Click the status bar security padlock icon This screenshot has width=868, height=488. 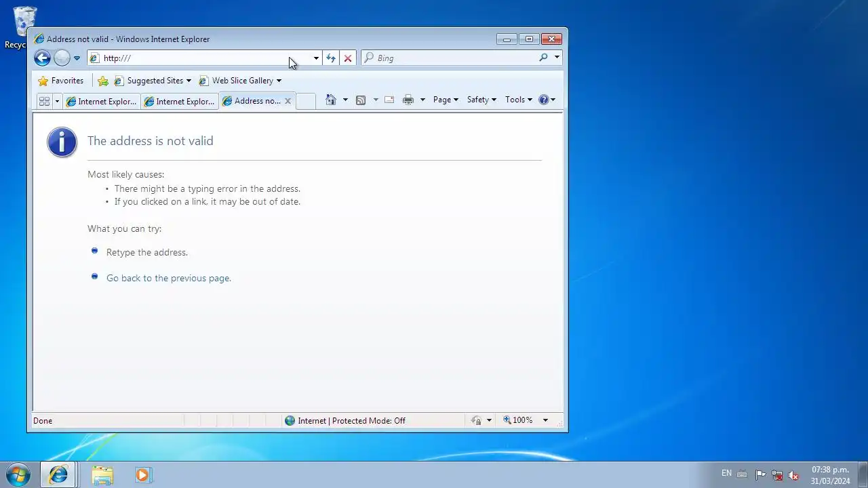click(x=476, y=421)
